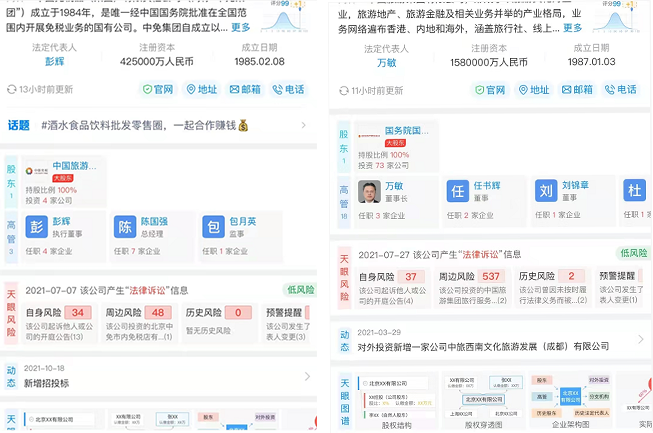The height and width of the screenshot is (433, 653).
Task: Open 企业架构图 graph thumbnail
Action: coord(570,402)
